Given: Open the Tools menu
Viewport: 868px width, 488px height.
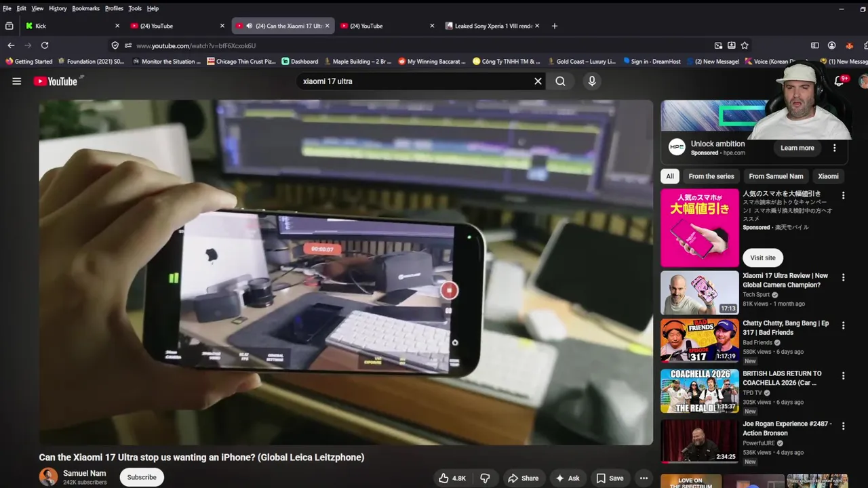Looking at the screenshot, I should point(135,8).
